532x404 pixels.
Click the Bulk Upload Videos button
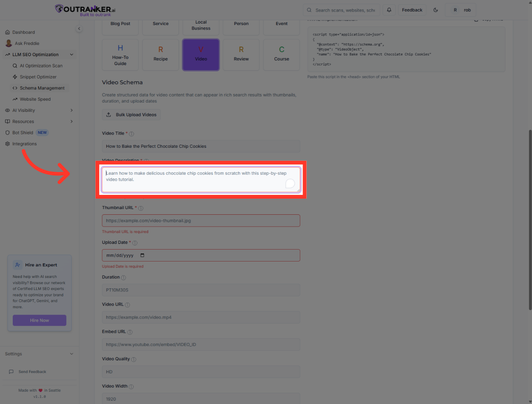pyautogui.click(x=131, y=114)
